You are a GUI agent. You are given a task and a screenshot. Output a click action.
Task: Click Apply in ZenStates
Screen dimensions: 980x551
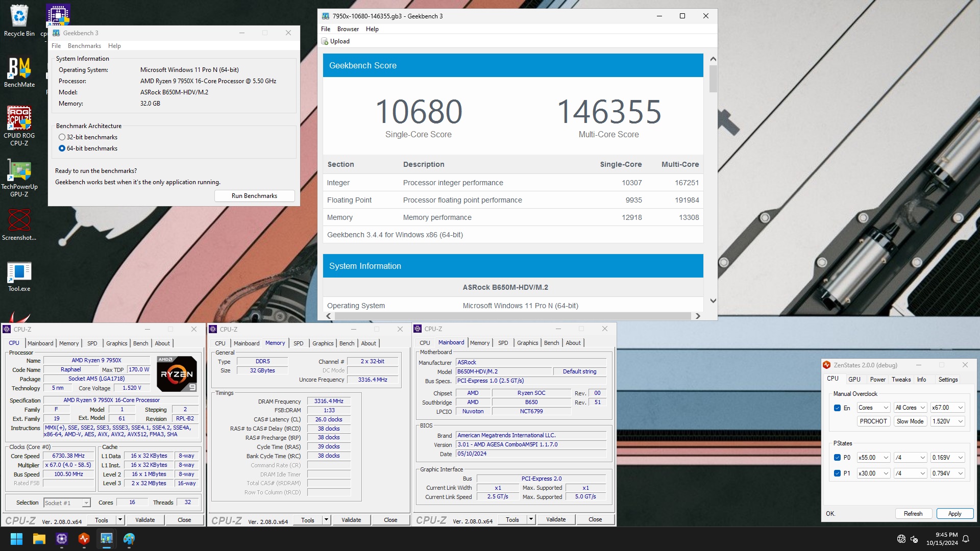tap(954, 514)
